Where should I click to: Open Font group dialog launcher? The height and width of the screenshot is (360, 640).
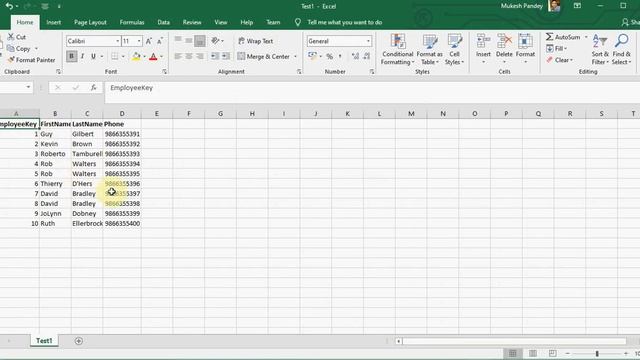pyautogui.click(x=164, y=72)
